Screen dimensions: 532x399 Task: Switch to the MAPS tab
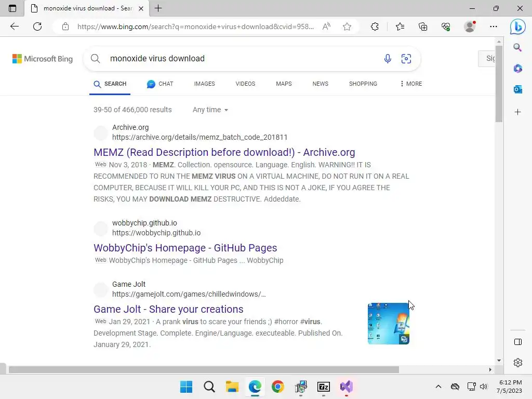[284, 84]
